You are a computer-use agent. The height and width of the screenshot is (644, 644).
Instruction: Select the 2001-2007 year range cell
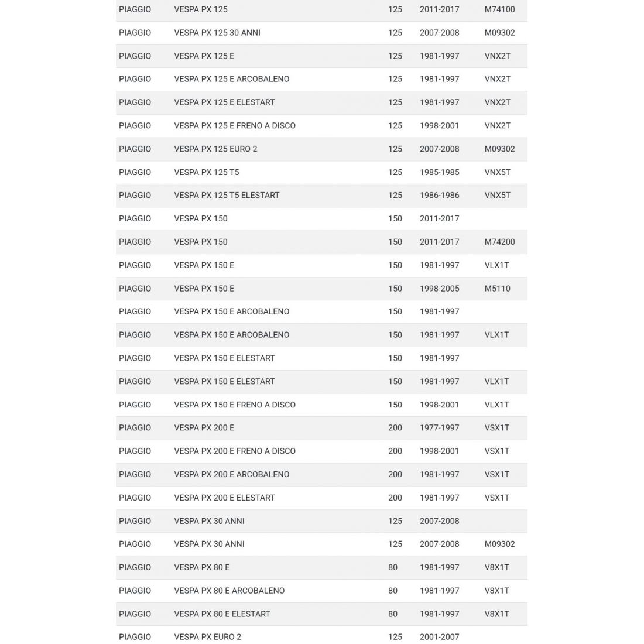(439, 636)
